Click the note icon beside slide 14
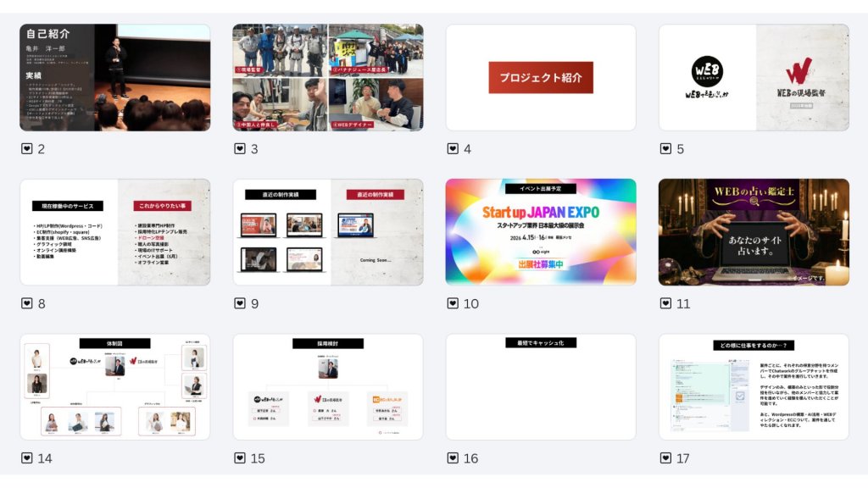868x488 pixels. tap(26, 458)
